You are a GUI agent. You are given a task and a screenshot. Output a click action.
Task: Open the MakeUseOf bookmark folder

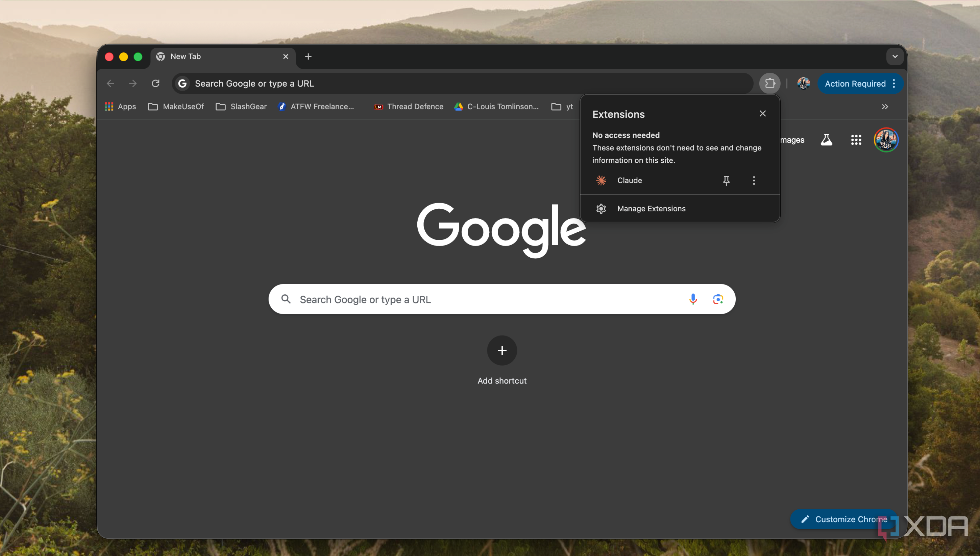click(175, 107)
